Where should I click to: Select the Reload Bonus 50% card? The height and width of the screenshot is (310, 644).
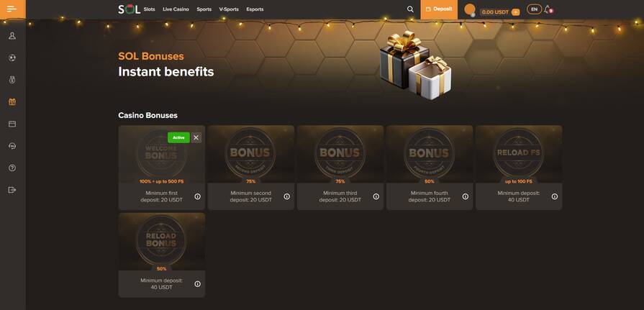pyautogui.click(x=162, y=255)
